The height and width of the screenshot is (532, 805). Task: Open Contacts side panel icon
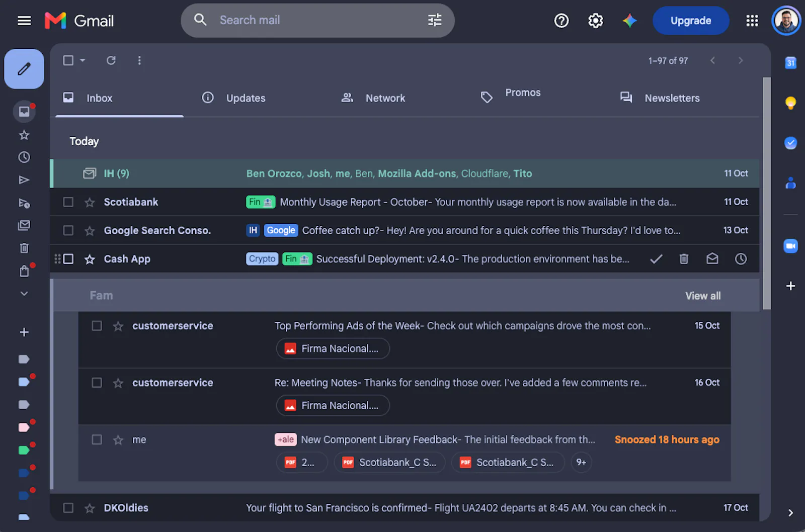tap(791, 183)
